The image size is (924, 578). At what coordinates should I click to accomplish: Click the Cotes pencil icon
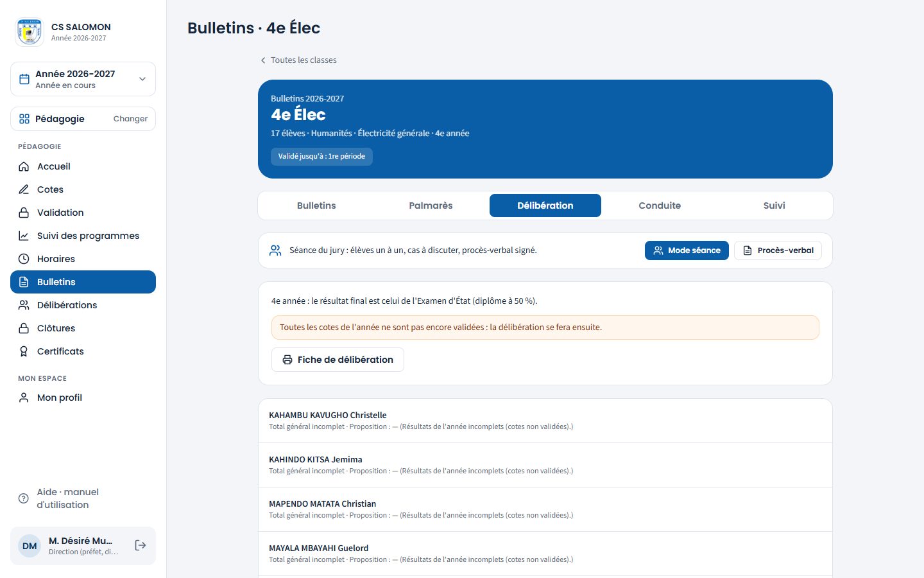24,189
